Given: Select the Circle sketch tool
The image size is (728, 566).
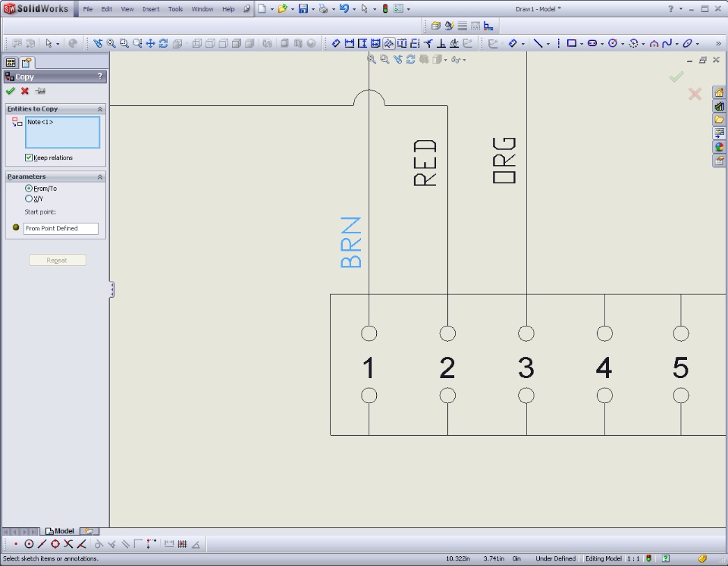Looking at the screenshot, I should (613, 43).
